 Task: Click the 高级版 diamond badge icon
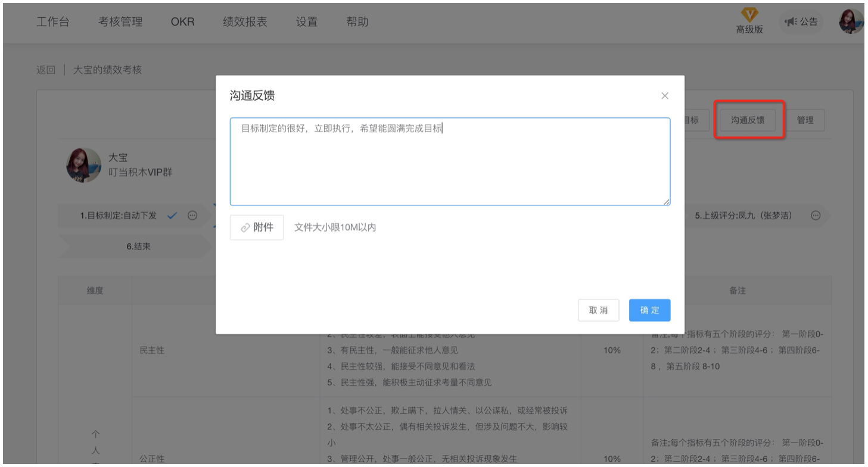click(749, 15)
